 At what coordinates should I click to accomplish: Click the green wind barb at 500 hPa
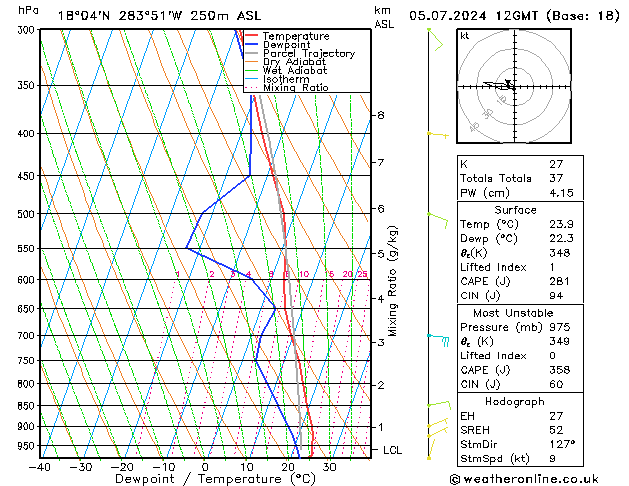(438, 220)
